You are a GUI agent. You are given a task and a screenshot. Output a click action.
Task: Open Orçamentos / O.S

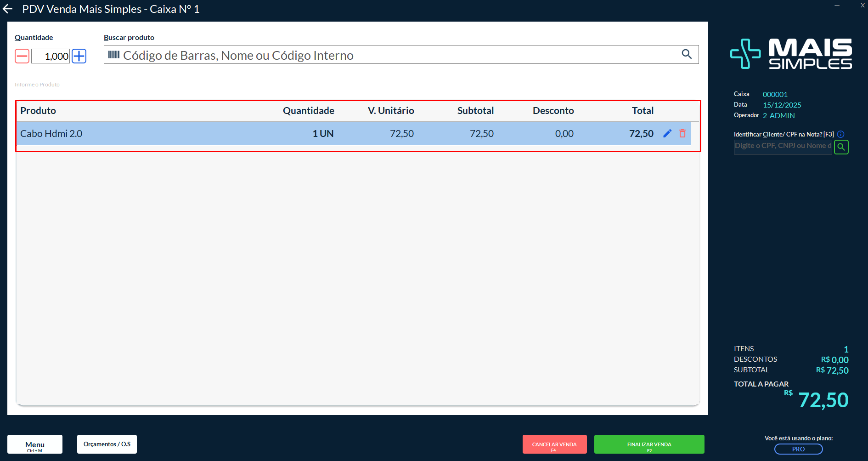[x=107, y=444]
